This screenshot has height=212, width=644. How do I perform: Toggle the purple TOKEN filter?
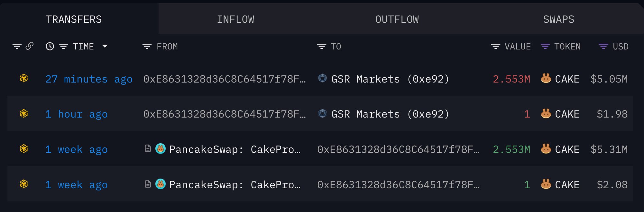pyautogui.click(x=545, y=47)
